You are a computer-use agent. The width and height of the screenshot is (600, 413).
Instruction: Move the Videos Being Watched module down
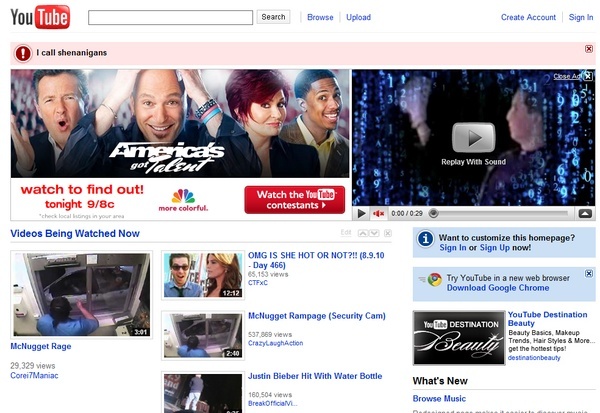(x=374, y=233)
